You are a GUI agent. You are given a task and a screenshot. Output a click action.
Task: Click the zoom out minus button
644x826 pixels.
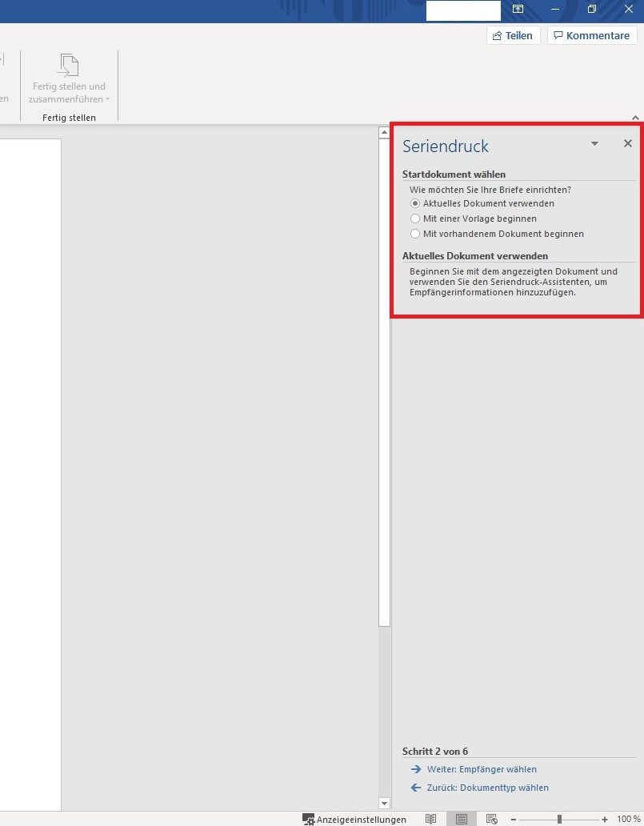pyautogui.click(x=514, y=819)
